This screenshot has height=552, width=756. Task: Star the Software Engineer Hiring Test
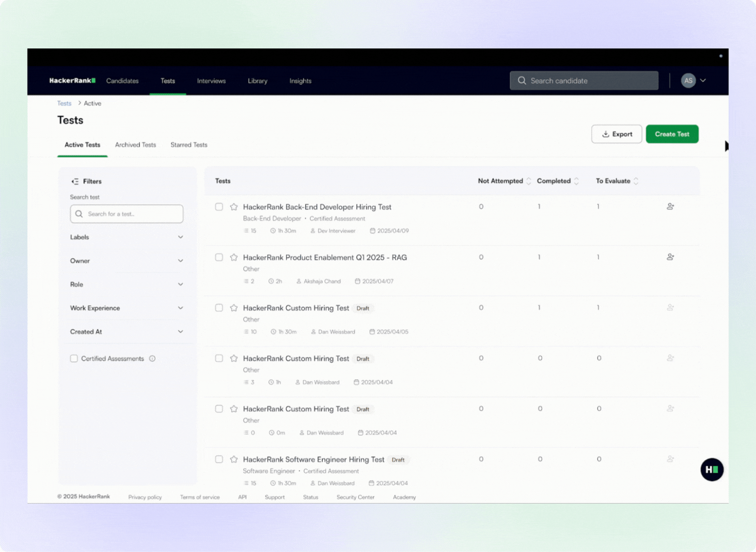pyautogui.click(x=234, y=459)
